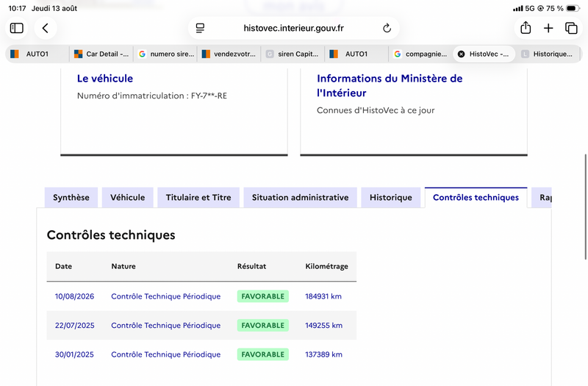Screen dimensions: 588x386
Task: Open the page settings reader icon
Action: point(200,28)
